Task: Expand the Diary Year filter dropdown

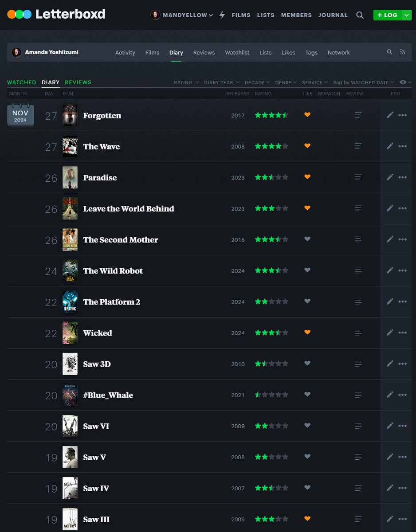Action: click(x=222, y=82)
